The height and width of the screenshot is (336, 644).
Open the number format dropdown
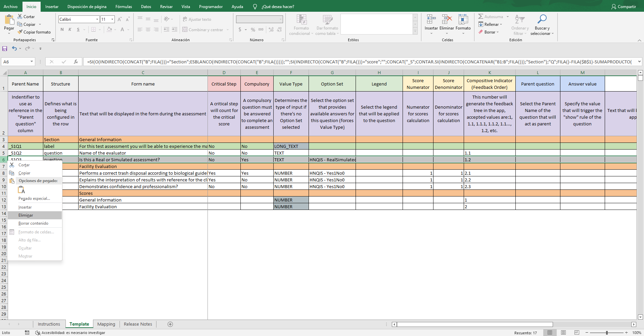(x=281, y=19)
